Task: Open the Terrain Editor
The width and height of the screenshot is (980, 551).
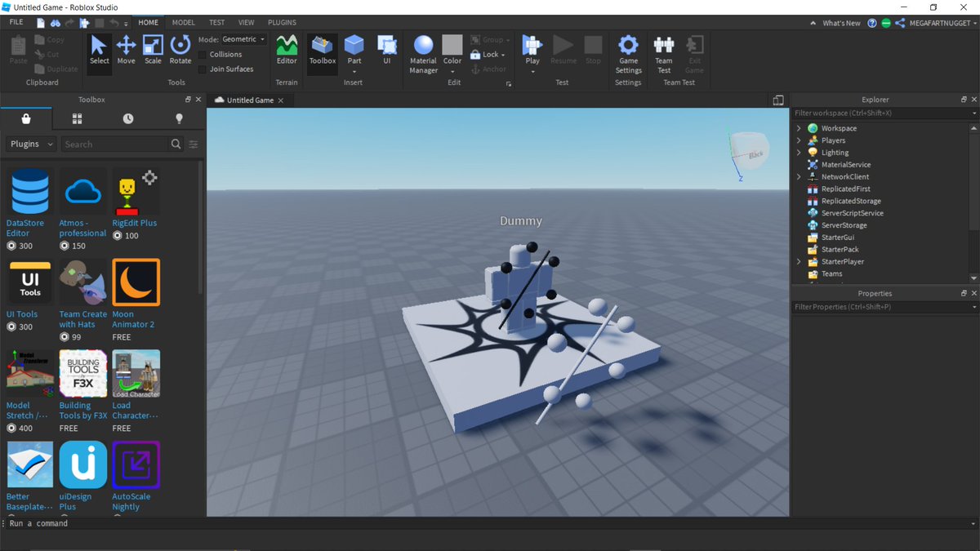Action: 287,49
